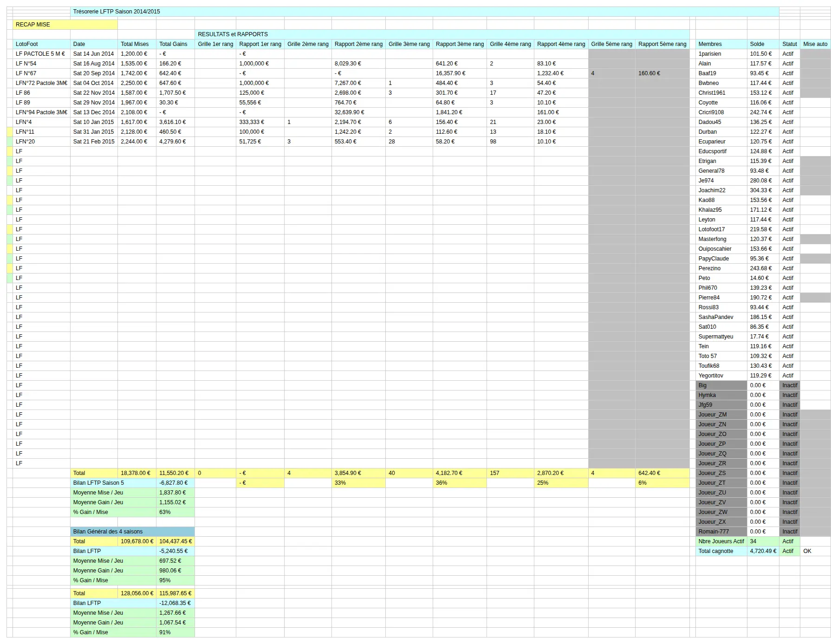The width and height of the screenshot is (831, 644).
Task: Select the 'Rapport 3ème rang' header
Action: point(460,44)
